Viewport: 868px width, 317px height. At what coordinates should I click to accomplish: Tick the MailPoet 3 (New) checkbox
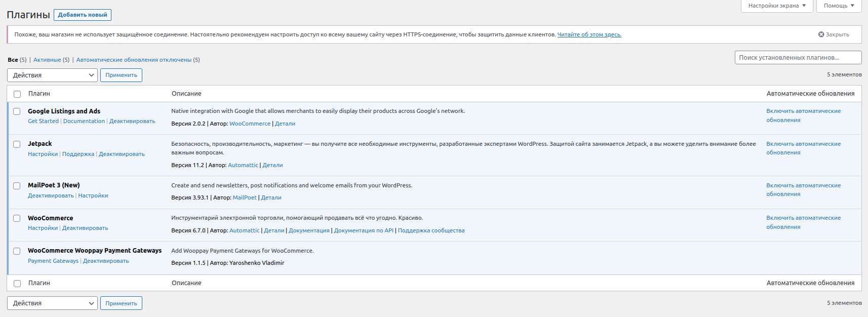17,186
